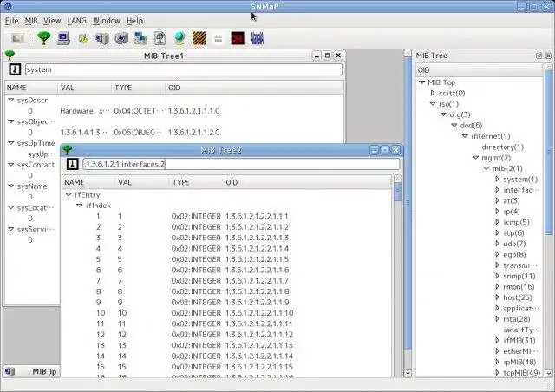Screen dimensions: 555x392
Task: Click the down-arrow get button in MIB Tree1
Action: click(x=15, y=69)
